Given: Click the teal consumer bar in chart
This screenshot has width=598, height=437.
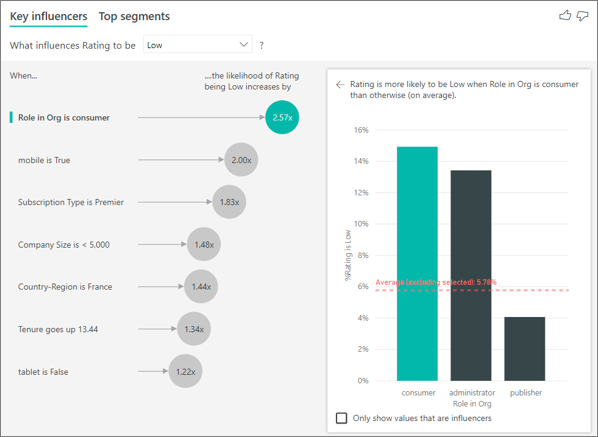Looking at the screenshot, I should click(x=417, y=264).
